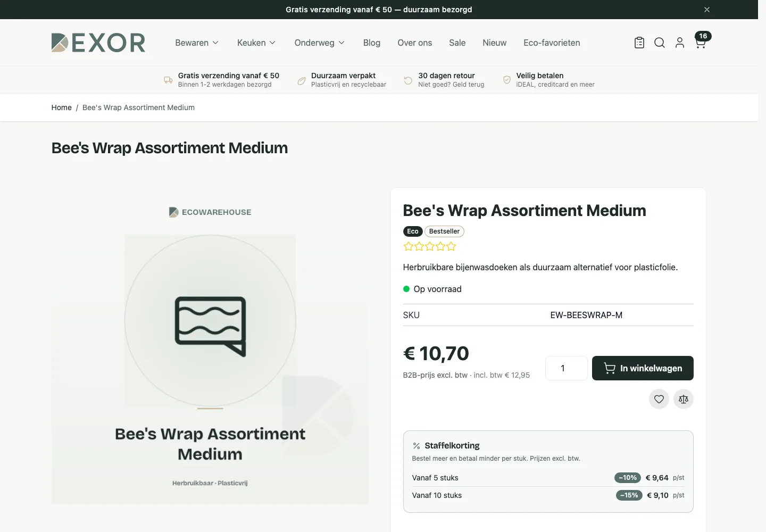
Task: Click the delivery truck icon
Action: pos(168,80)
